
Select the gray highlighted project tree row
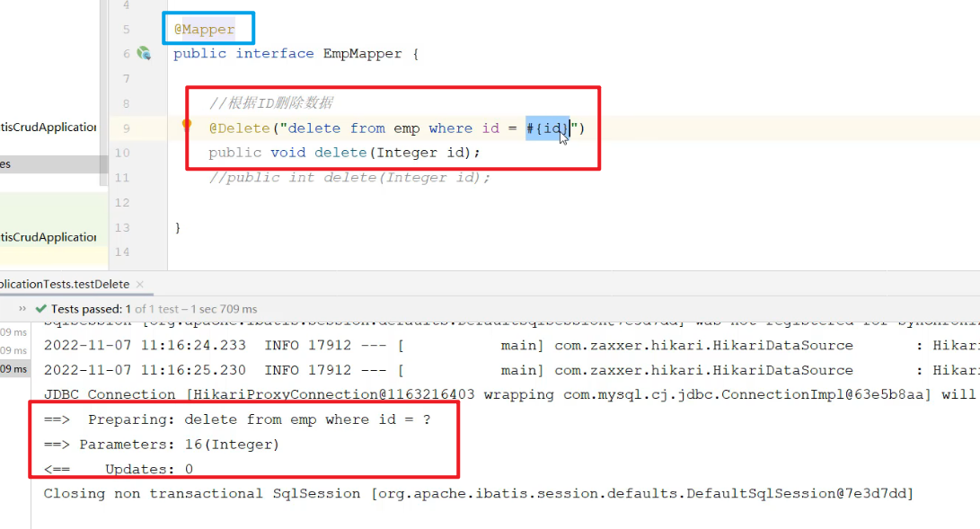coord(49,164)
